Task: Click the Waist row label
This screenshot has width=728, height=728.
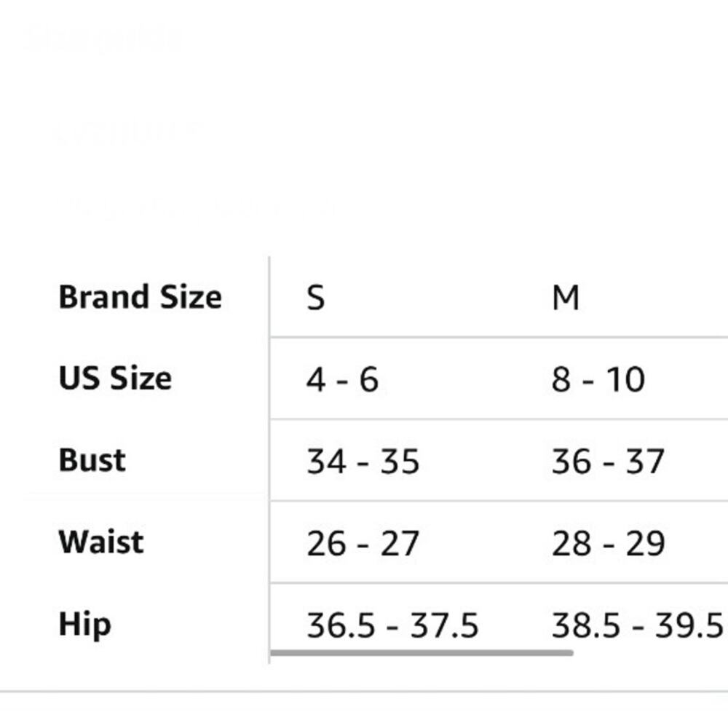Action: [101, 542]
